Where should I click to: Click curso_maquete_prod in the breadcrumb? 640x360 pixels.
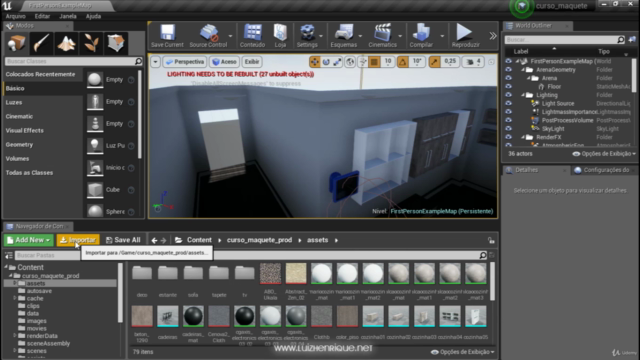[259, 240]
